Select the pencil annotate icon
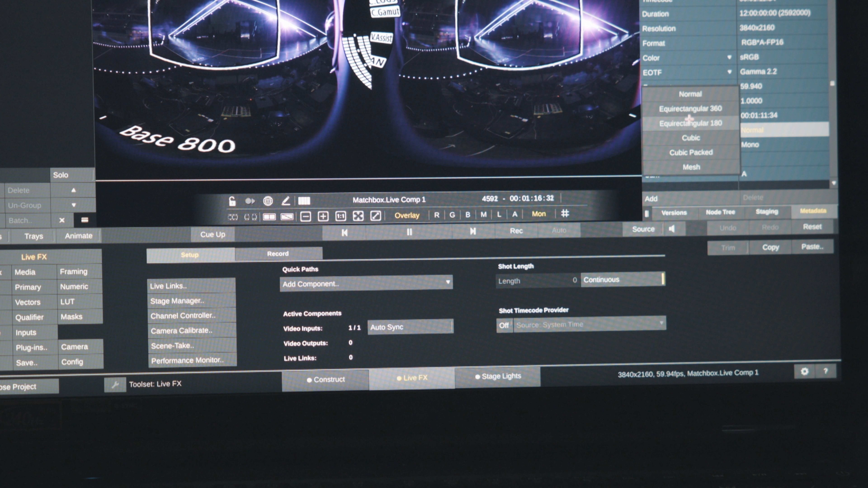The height and width of the screenshot is (488, 868). (x=286, y=201)
